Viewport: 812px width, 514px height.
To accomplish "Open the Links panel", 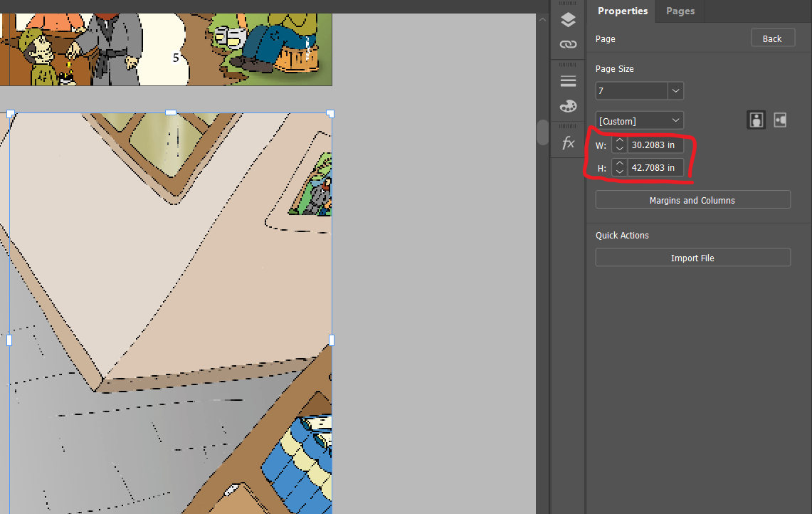I will click(x=567, y=43).
